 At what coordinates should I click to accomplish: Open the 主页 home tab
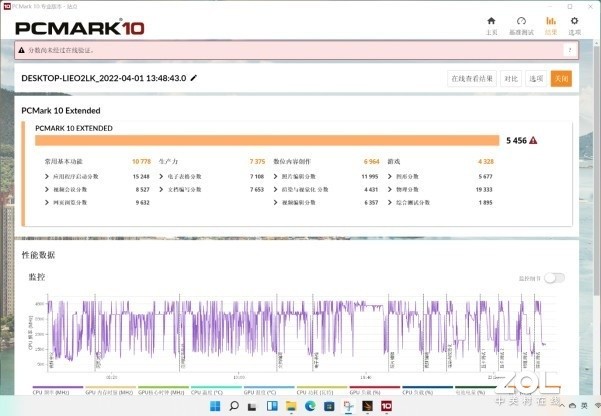(x=491, y=26)
